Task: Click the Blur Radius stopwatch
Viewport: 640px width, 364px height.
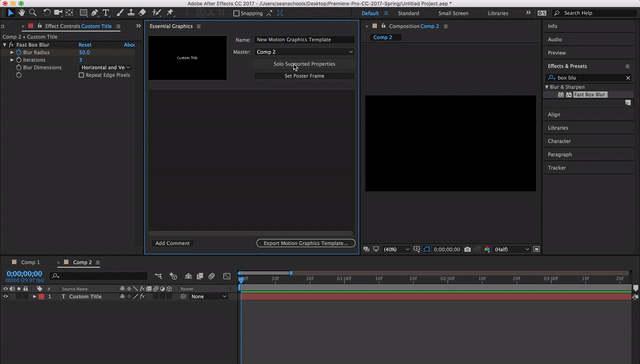Action: click(19, 52)
